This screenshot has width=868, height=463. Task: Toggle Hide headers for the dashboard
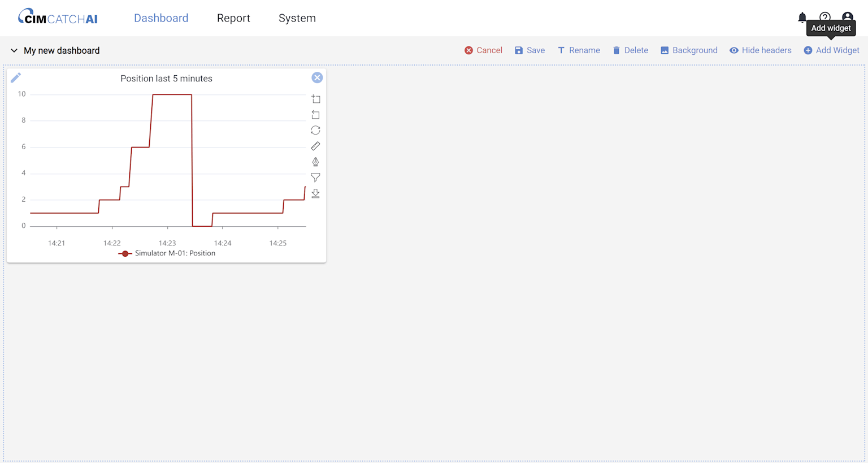(x=761, y=50)
